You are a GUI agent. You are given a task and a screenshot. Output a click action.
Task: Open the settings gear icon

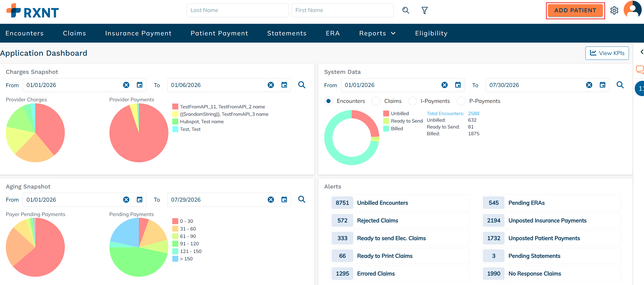click(x=614, y=10)
